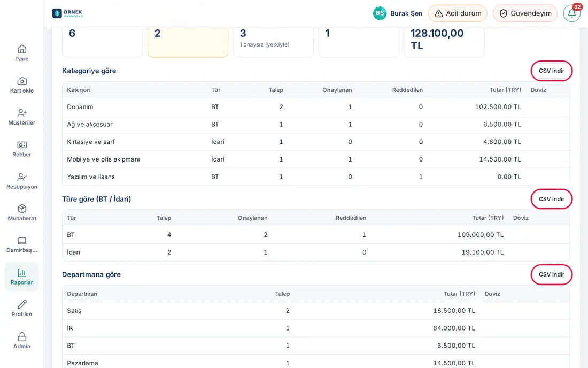Image resolution: width=588 pixels, height=368 pixels.
Task: Click the BŞ user avatar
Action: (x=380, y=13)
